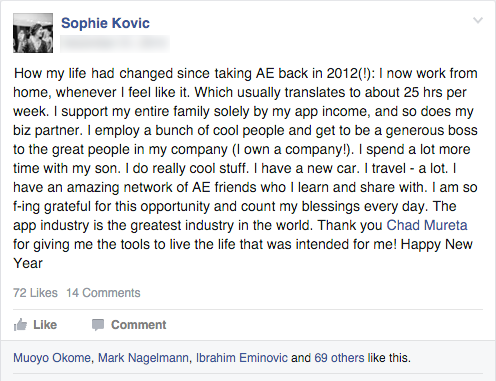Viewport: 496px width, 381px height.
Task: View the 72 Likes count
Action: 35,293
